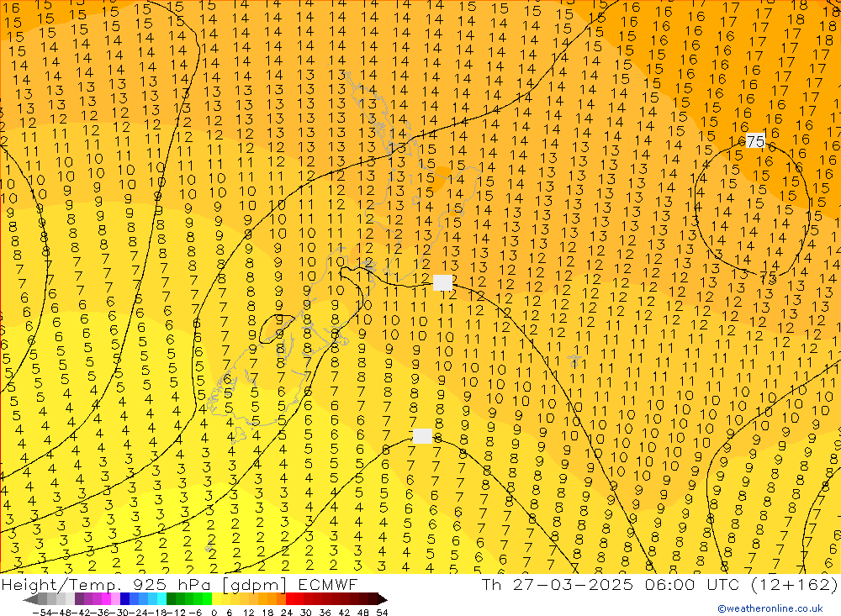Click the ECMWF model label
841x616 pixels.
click(x=327, y=584)
